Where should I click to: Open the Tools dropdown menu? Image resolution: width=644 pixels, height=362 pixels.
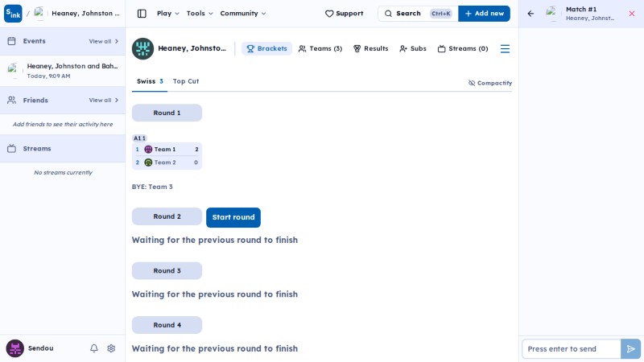(200, 14)
